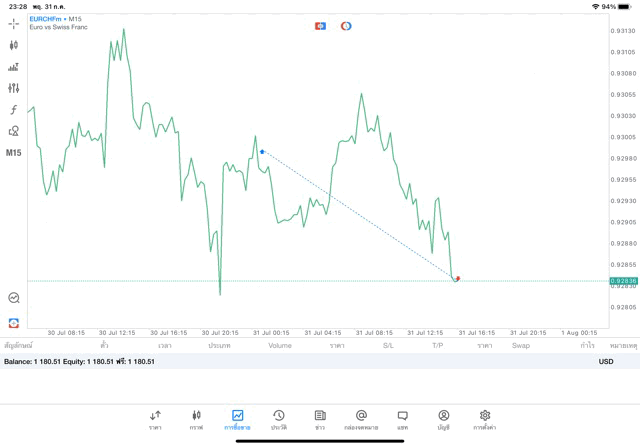640x447 pixels.
Task: Tap the Balance and Equity summary row
Action: pyautogui.click(x=80, y=361)
